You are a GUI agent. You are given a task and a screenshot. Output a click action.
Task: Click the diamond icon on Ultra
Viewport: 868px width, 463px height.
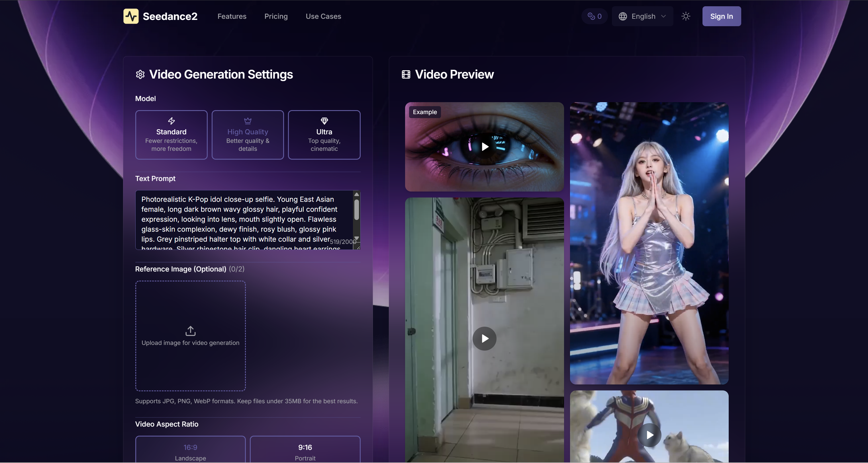[324, 121]
